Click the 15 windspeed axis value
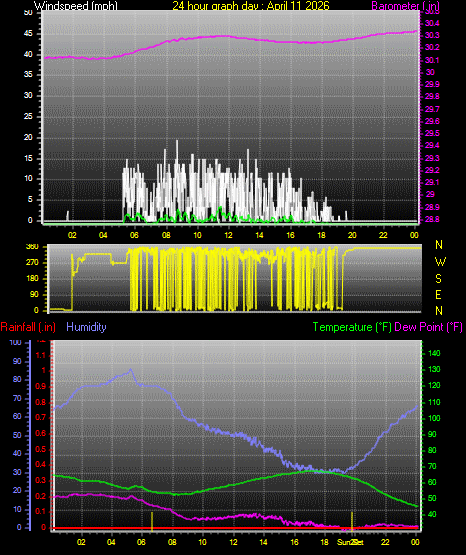The image size is (466, 555). [x=28, y=158]
